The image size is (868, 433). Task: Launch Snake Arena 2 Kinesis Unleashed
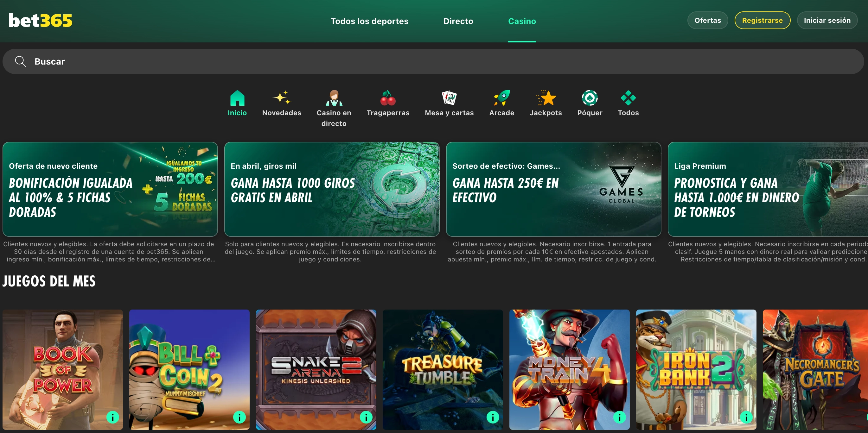316,370
